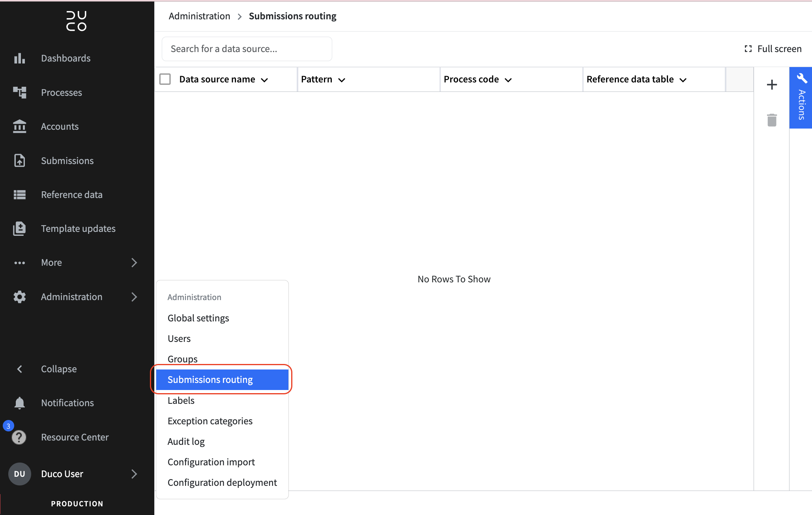Open Audit log menu item
812x515 pixels.
(223, 442)
